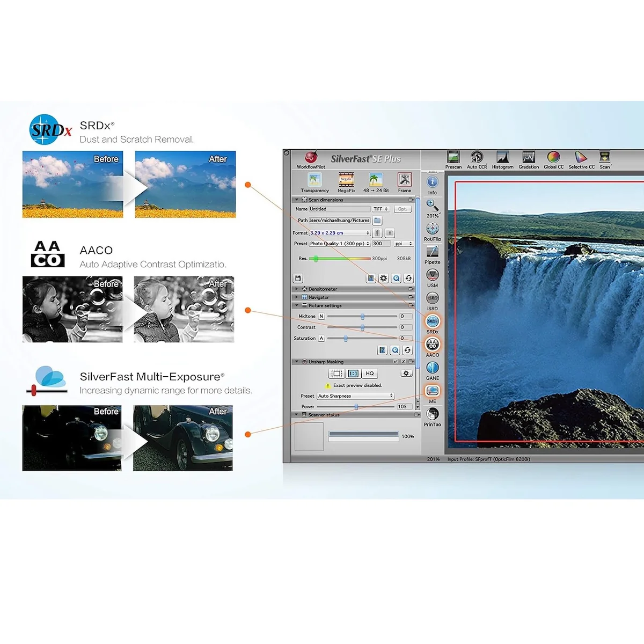644x644 pixels.
Task: Select landscape orientation button
Action: (390, 233)
